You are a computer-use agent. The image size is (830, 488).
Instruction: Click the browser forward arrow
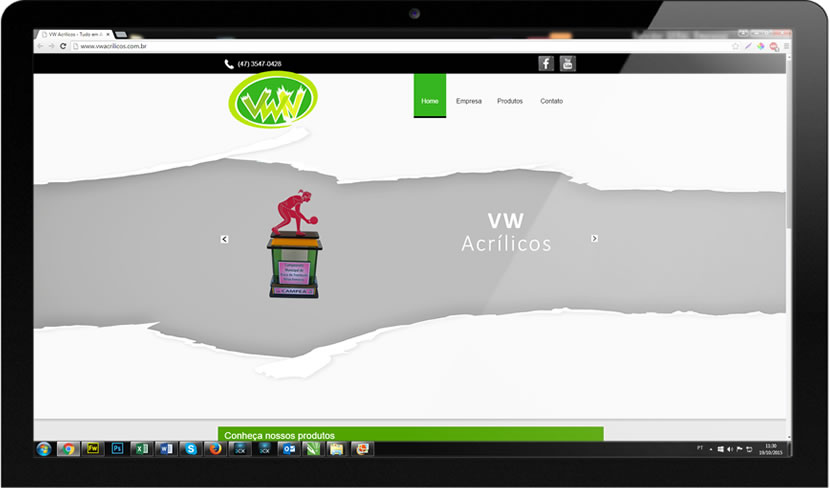[x=51, y=46]
